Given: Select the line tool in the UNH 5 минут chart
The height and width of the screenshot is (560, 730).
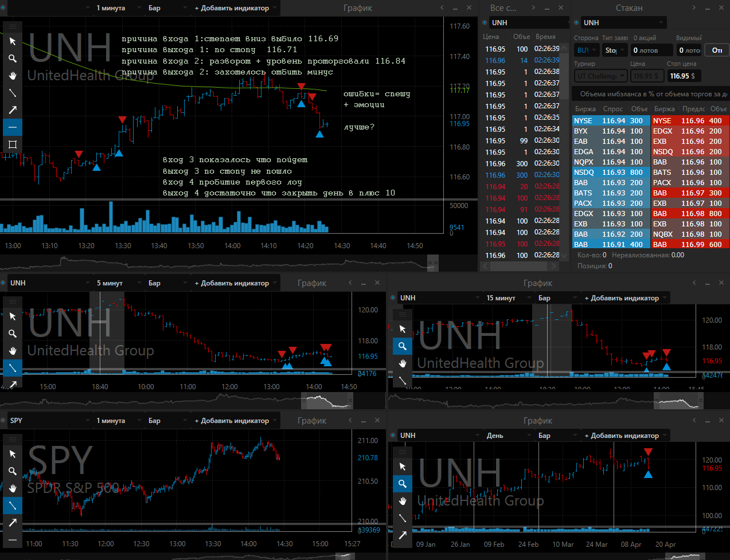Looking at the screenshot, I should pyautogui.click(x=13, y=368).
